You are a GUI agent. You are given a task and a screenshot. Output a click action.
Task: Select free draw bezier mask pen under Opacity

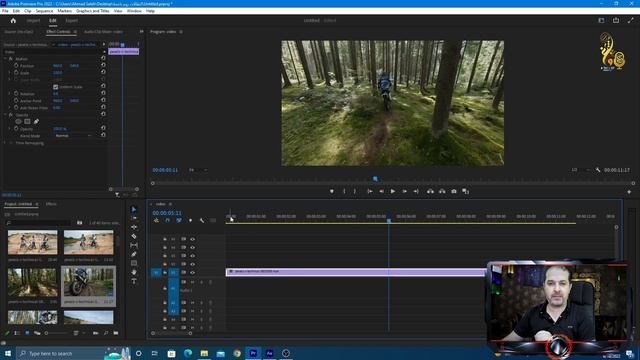(x=36, y=121)
